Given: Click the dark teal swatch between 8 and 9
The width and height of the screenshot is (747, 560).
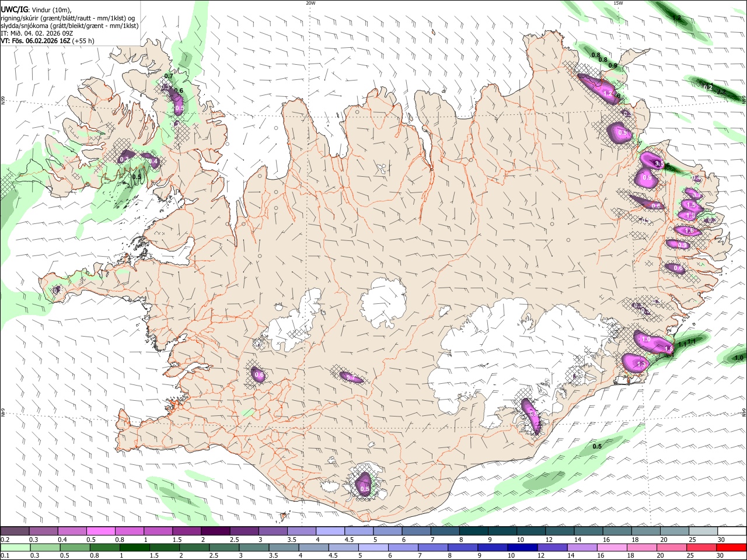Looking at the screenshot, I should tap(473, 531).
